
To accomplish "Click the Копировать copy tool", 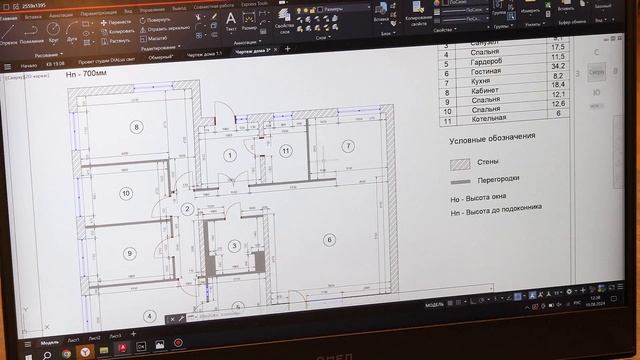I will [118, 31].
